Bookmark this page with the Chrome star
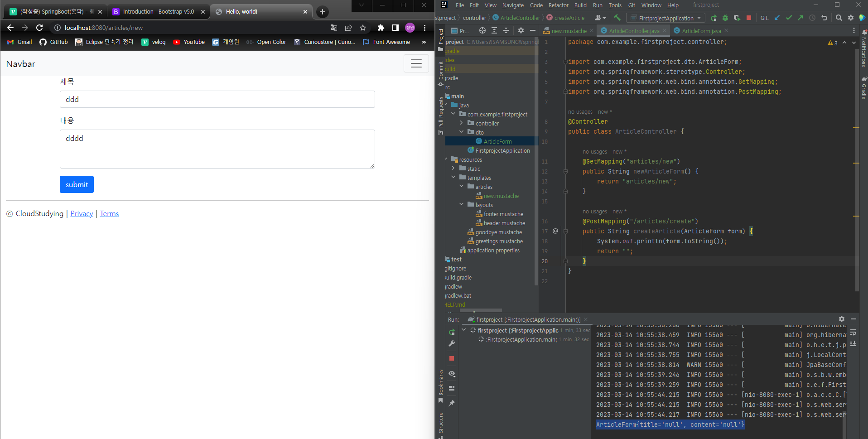868x439 pixels. pos(363,28)
